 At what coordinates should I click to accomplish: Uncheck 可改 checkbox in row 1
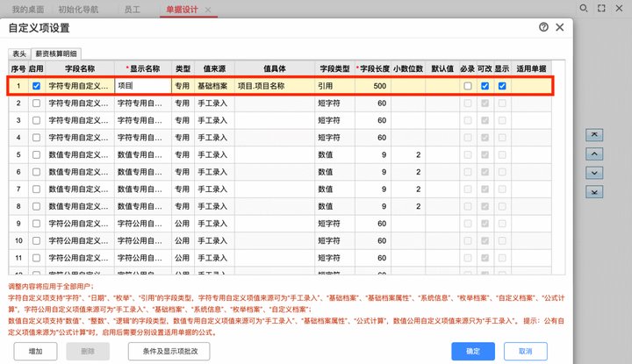click(485, 86)
